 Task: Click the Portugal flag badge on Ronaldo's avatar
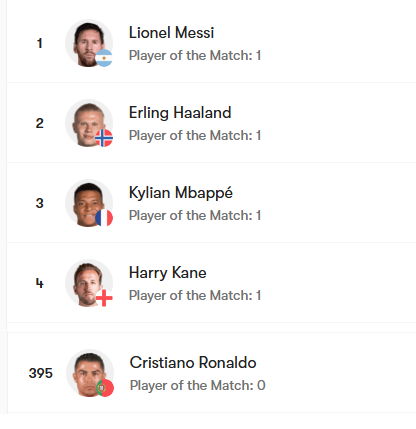click(x=105, y=388)
